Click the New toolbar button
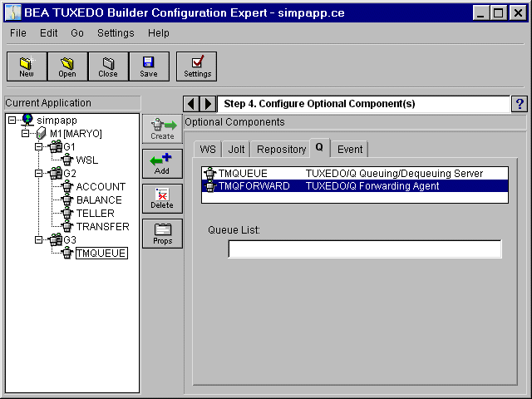The height and width of the screenshot is (399, 532). point(27,66)
